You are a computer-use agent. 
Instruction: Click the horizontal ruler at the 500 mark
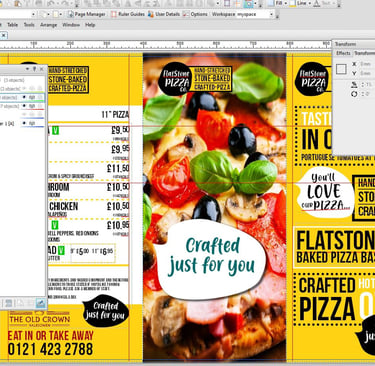(180, 44)
